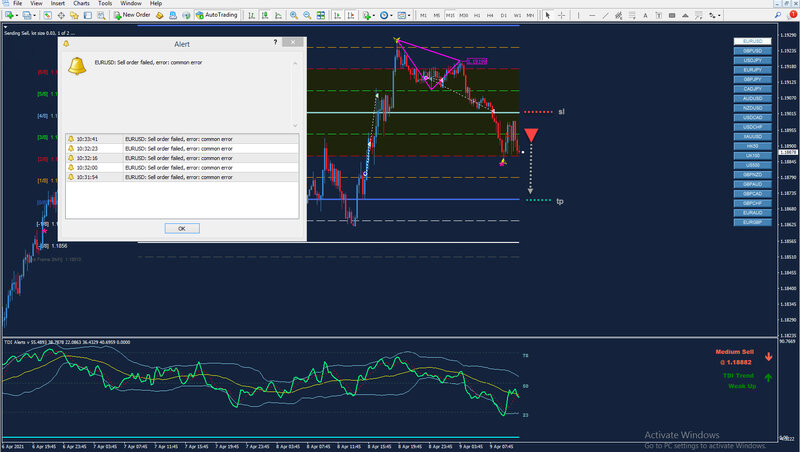Select the M15 timeframe
The width and height of the screenshot is (800, 452).
(x=450, y=15)
